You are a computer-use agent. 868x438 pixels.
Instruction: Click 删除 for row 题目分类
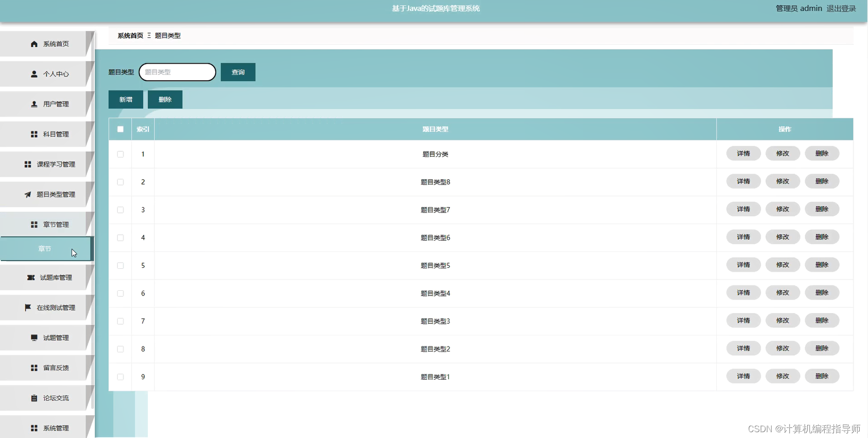click(822, 154)
